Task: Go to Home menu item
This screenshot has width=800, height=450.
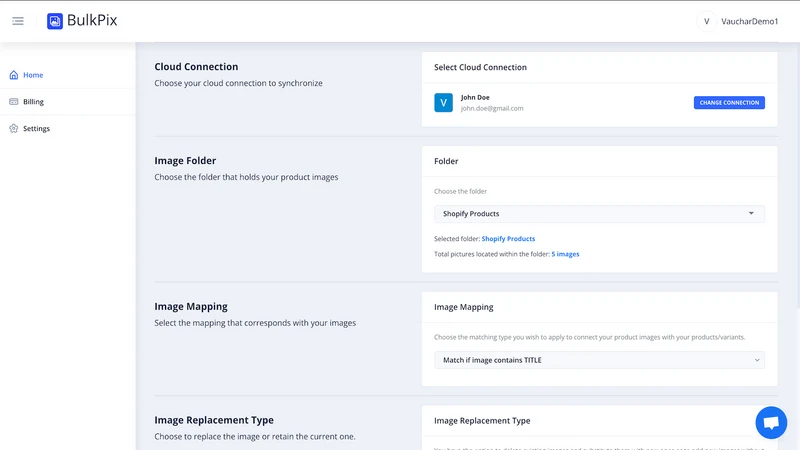Action: pyautogui.click(x=33, y=75)
